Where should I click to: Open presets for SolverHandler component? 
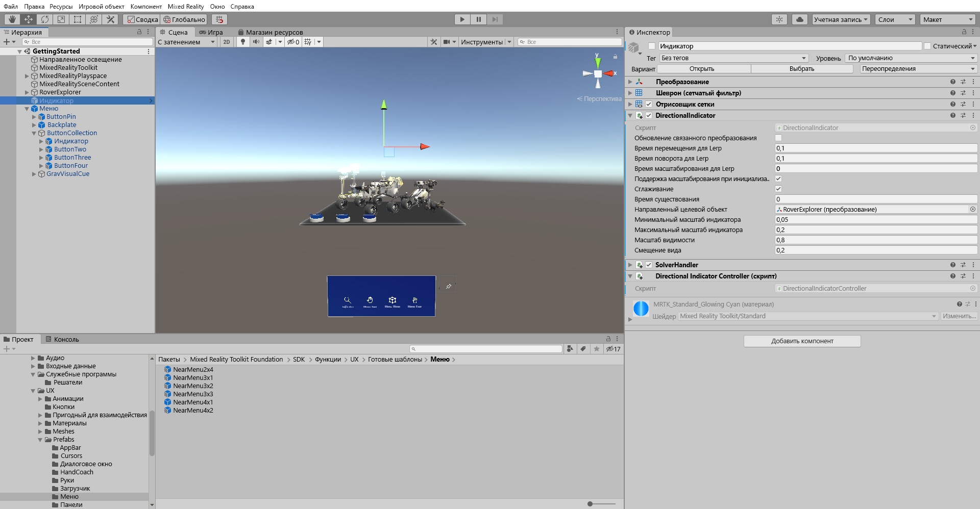click(x=963, y=265)
